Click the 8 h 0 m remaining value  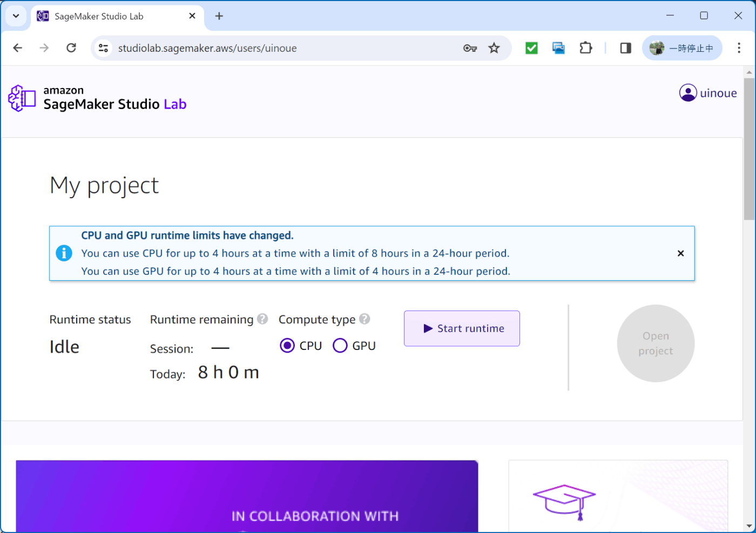[228, 372]
